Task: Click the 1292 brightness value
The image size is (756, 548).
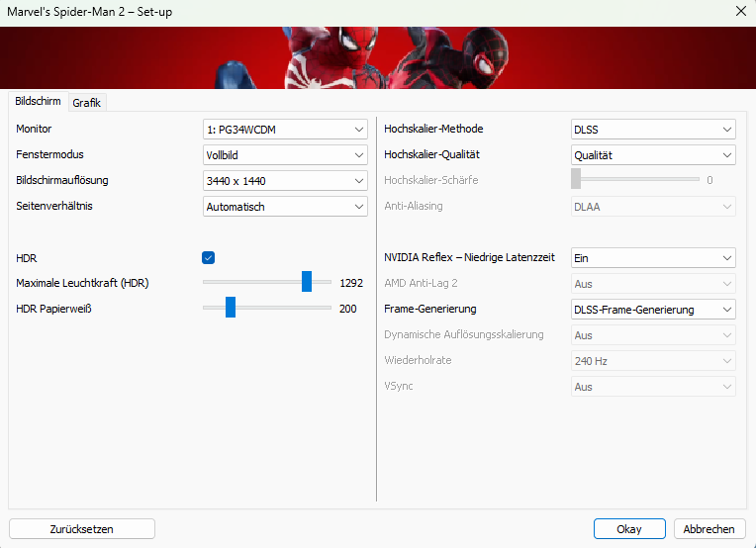Action: pyautogui.click(x=351, y=283)
